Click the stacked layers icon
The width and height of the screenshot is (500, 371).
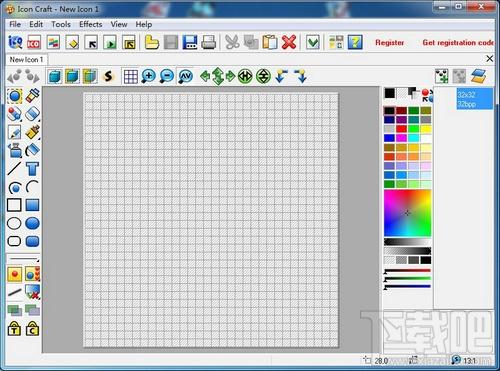point(479,76)
